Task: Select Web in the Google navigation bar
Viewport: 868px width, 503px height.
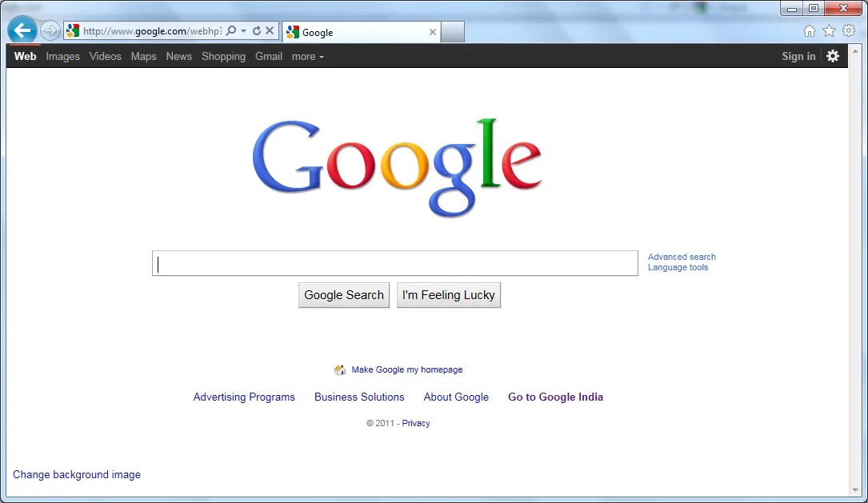Action: pos(25,57)
